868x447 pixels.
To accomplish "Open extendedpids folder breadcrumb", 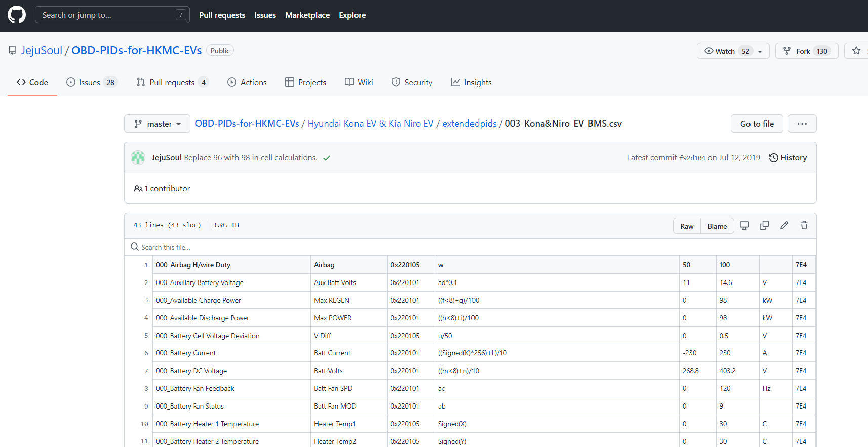I will 469,124.
